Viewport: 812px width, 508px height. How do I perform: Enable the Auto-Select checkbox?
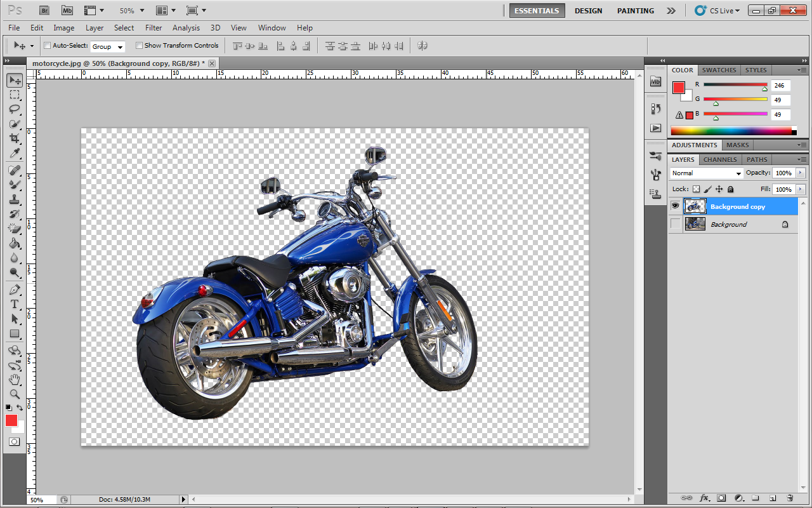48,46
